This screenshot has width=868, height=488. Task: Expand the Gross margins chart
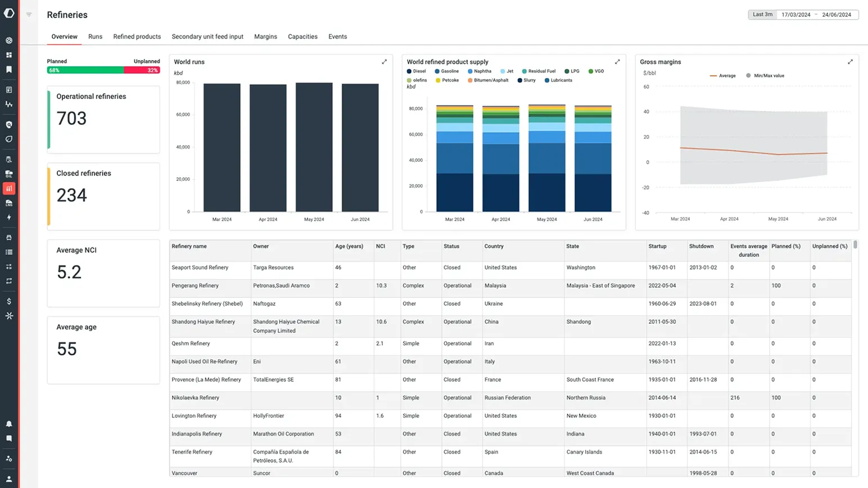(x=850, y=62)
